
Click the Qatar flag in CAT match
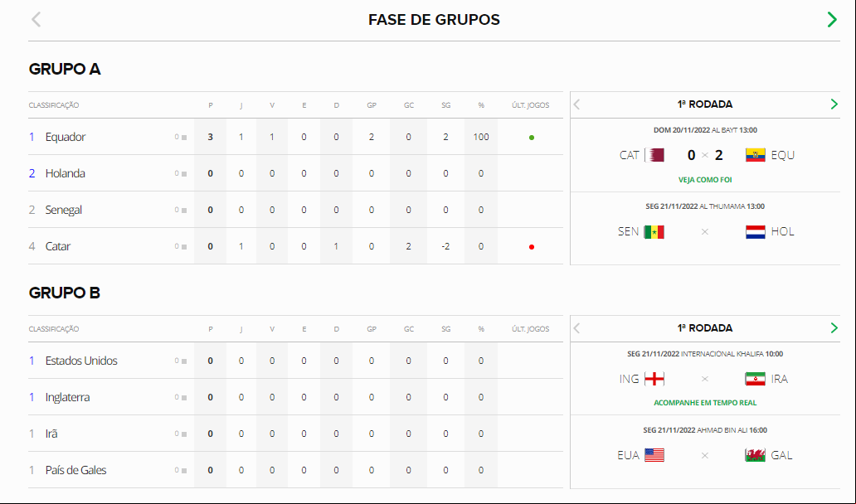click(654, 155)
